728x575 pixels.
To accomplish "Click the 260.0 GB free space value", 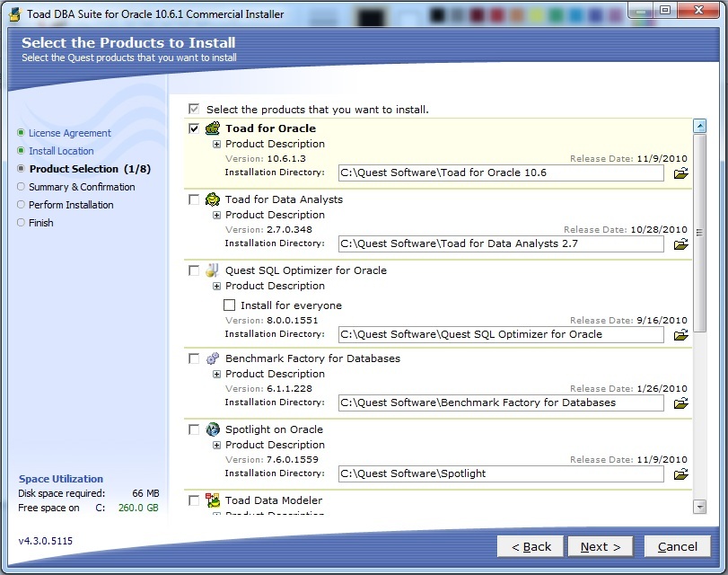I will pos(138,508).
